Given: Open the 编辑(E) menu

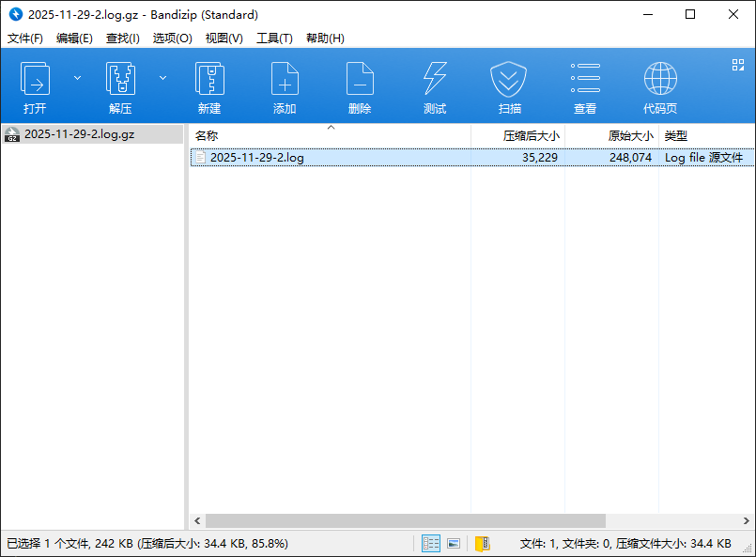Looking at the screenshot, I should pyautogui.click(x=74, y=39).
